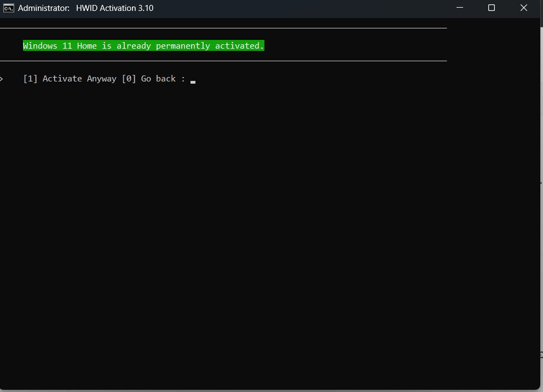Viewport: 543px width, 392px height.
Task: Click the word 'activated' in the green message
Action: point(239,45)
